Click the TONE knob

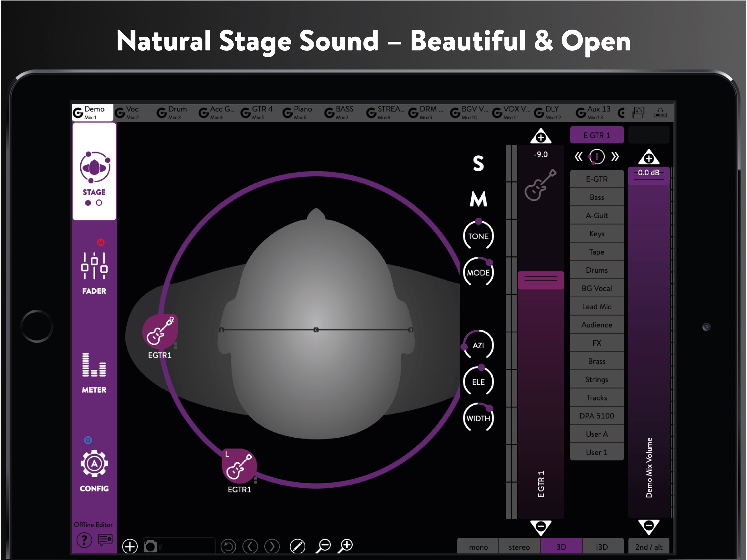(478, 235)
